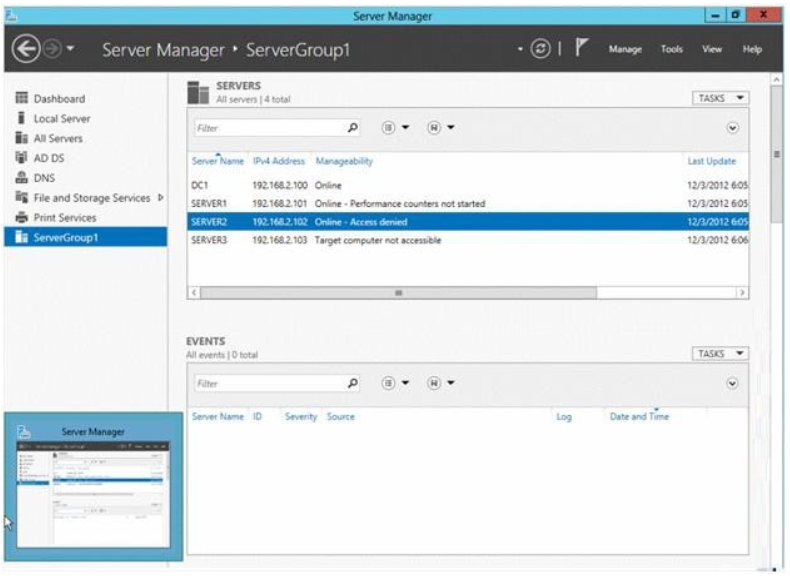Screen dimensions: 790x579
Task: Click the Servers list left scroll arrow
Action: [194, 293]
